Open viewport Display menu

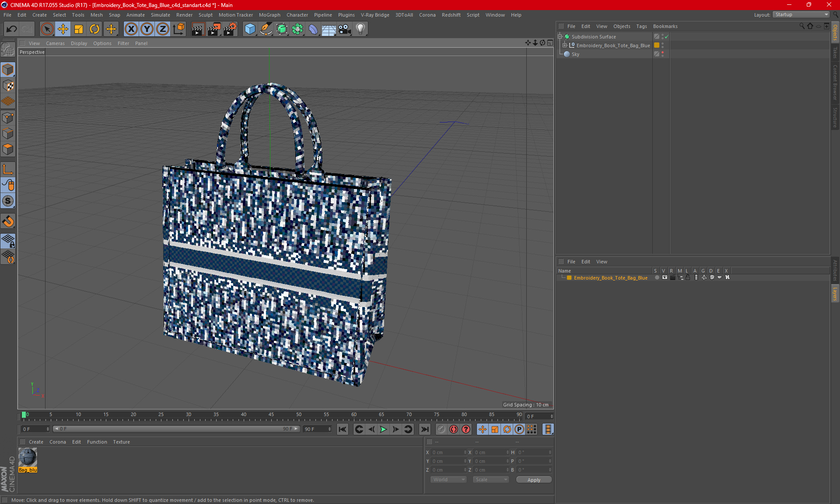pos(79,43)
